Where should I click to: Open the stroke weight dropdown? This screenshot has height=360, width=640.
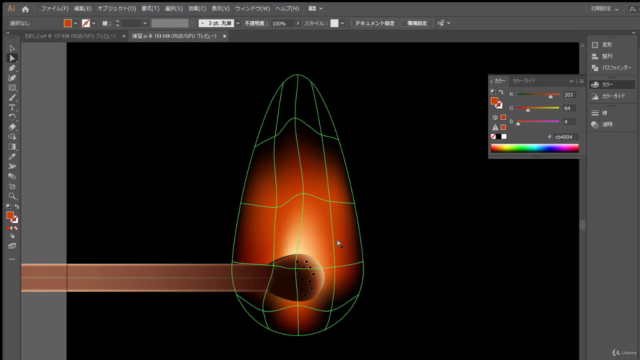tap(145, 23)
